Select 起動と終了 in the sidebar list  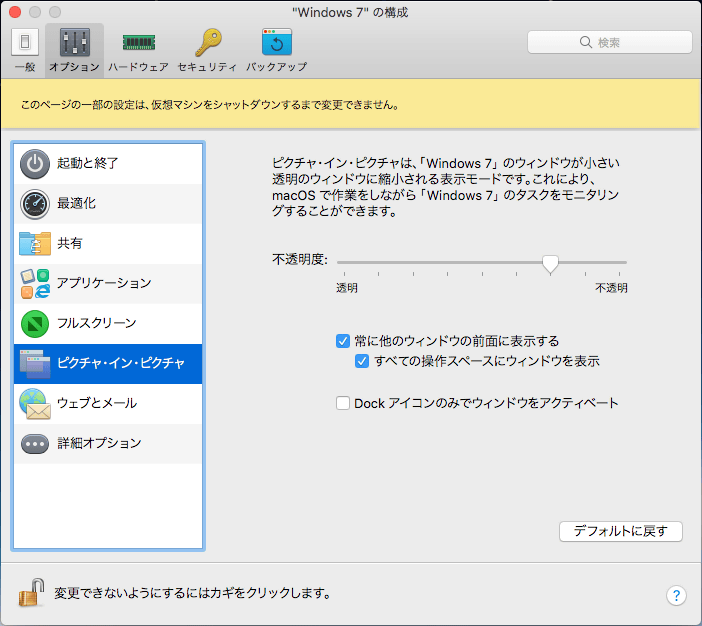click(x=108, y=164)
